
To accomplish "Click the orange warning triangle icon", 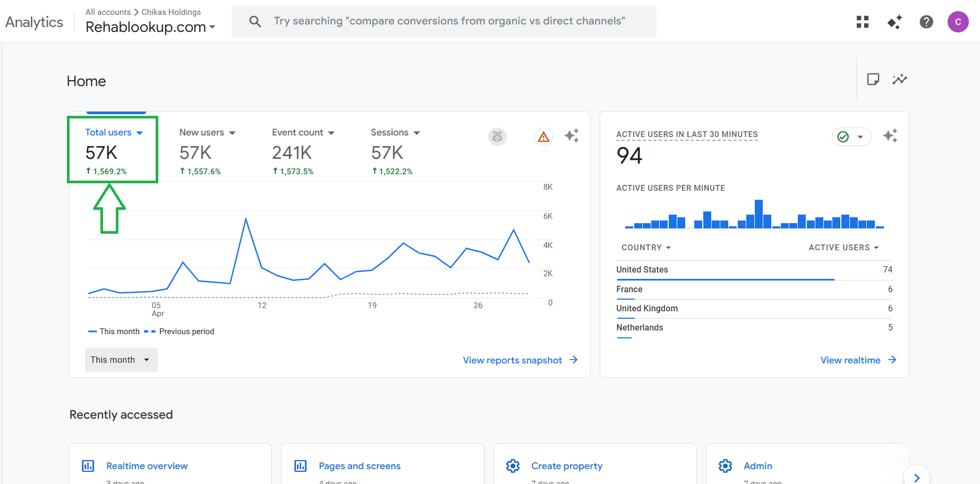I will pyautogui.click(x=543, y=137).
